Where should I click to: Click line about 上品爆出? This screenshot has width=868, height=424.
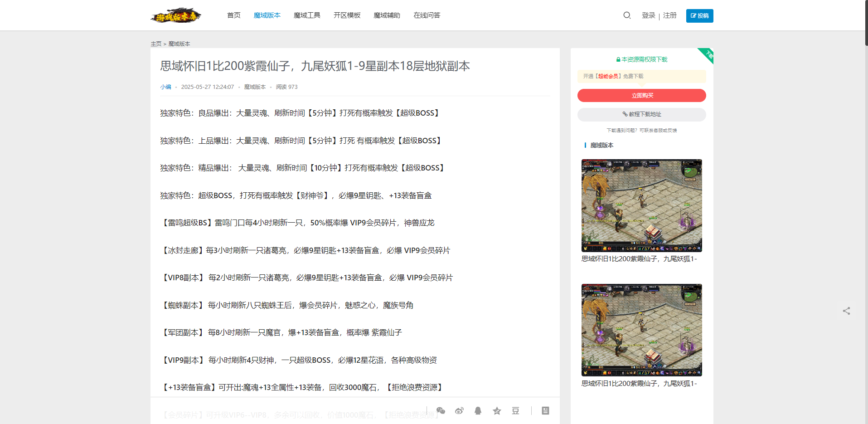click(301, 141)
